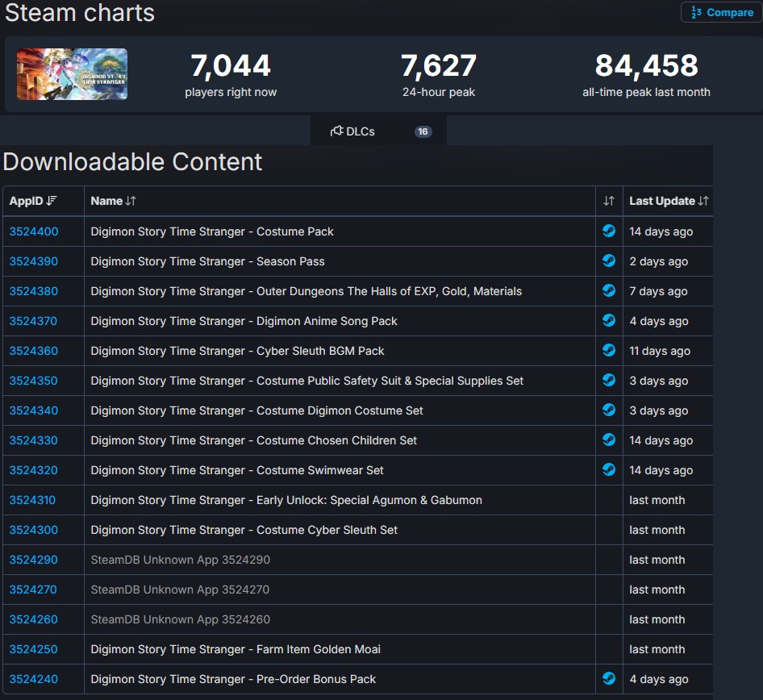Click Steam store icon for Costume Pack

coord(609,231)
